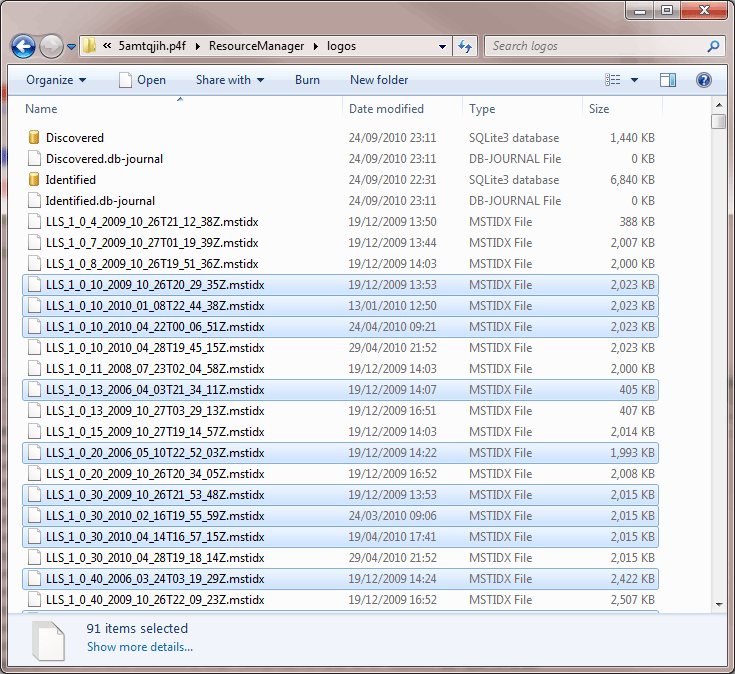Click Burn in the toolbar

point(308,80)
